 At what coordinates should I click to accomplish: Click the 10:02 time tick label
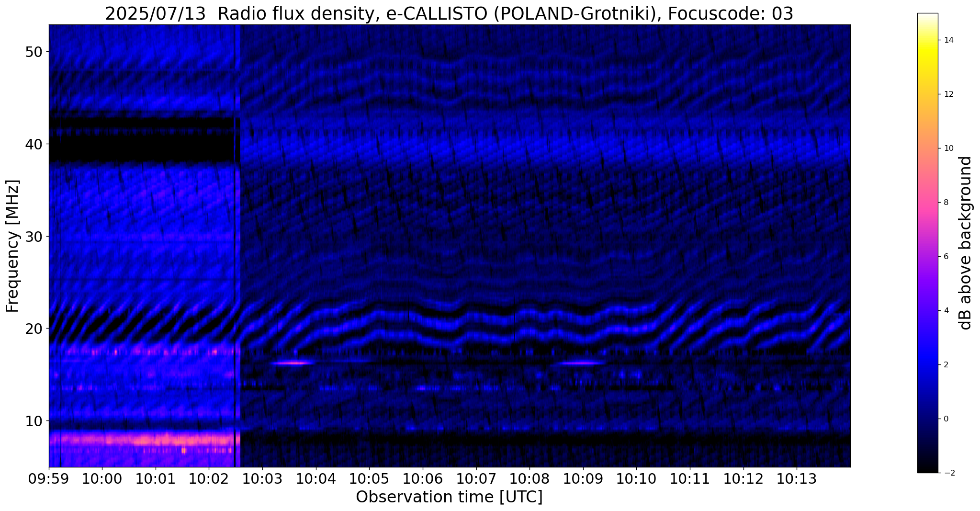click(209, 478)
